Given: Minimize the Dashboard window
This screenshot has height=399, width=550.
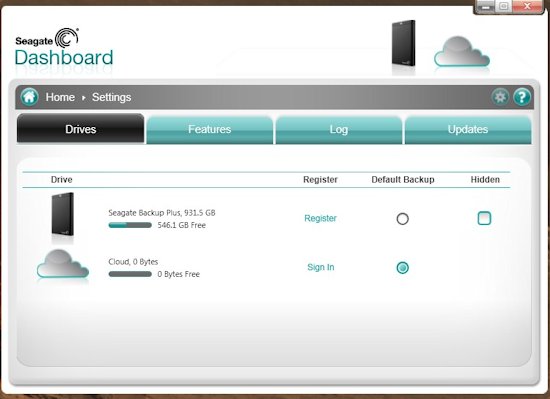Looking at the screenshot, I should [x=485, y=7].
